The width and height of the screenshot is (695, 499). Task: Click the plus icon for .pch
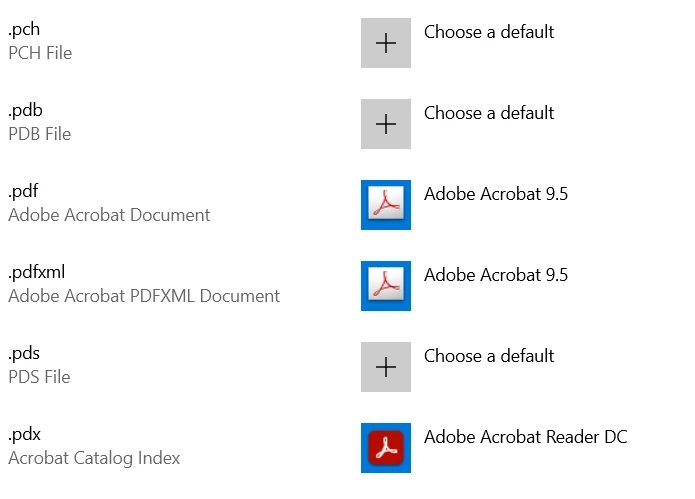pos(386,43)
